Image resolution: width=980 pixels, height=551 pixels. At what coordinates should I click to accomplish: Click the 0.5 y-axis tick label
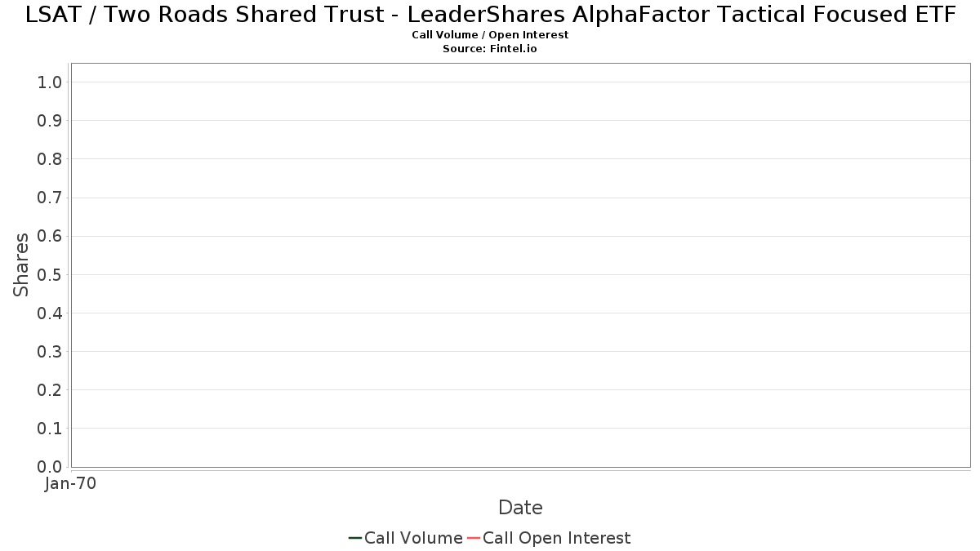[x=50, y=274]
